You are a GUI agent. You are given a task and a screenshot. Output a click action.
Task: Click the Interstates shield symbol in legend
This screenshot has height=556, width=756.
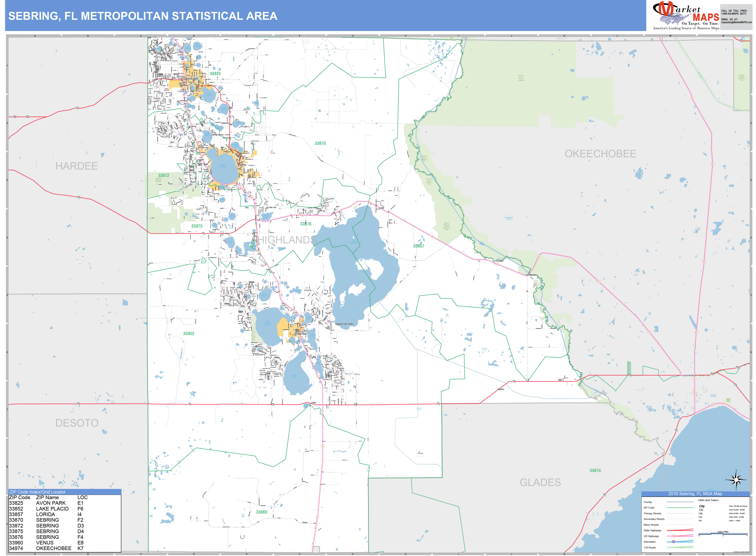click(674, 542)
